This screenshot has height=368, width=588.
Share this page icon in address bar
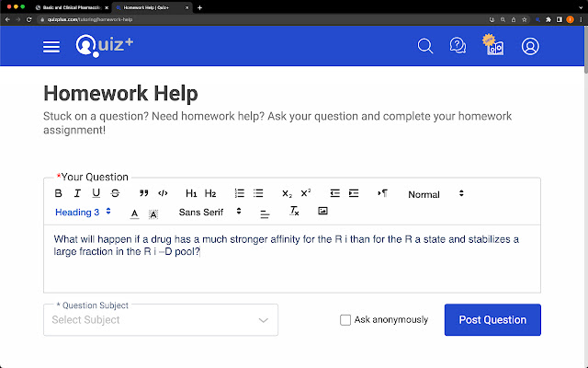[514, 19]
